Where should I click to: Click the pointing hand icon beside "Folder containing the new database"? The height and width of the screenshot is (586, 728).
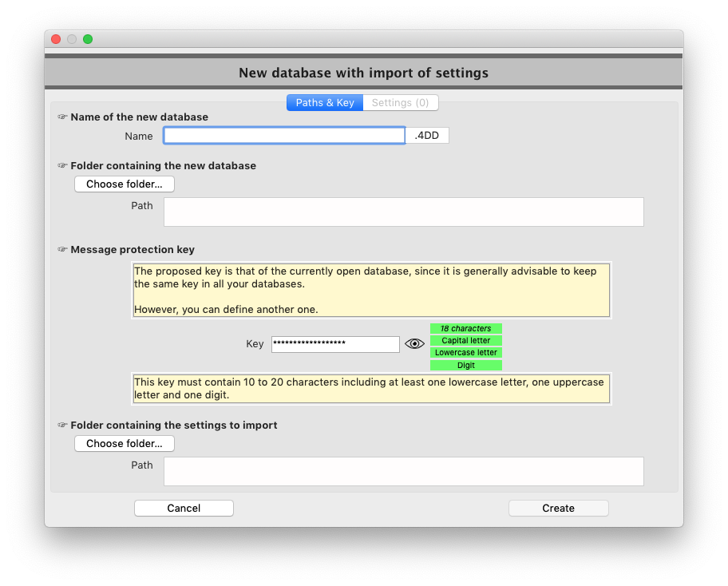click(62, 166)
